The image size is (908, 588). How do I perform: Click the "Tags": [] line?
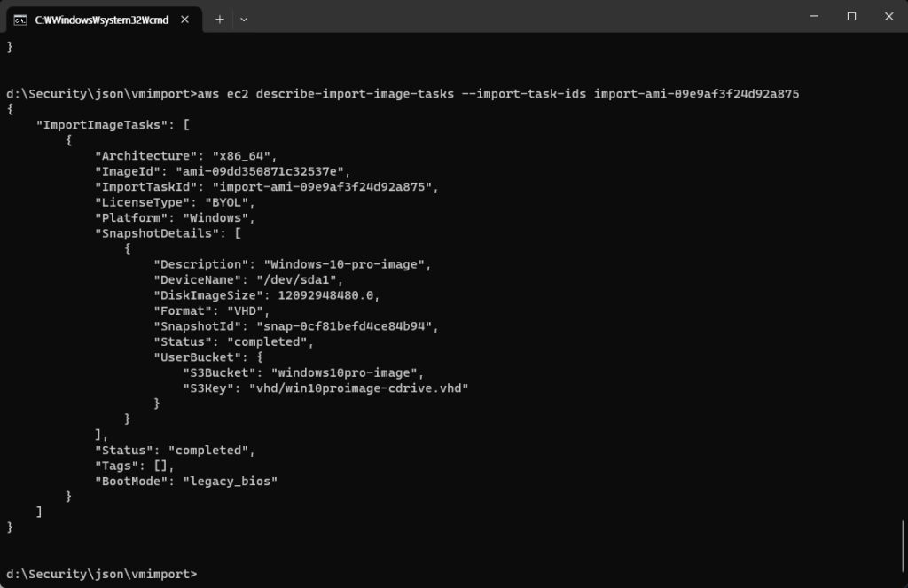tap(135, 466)
